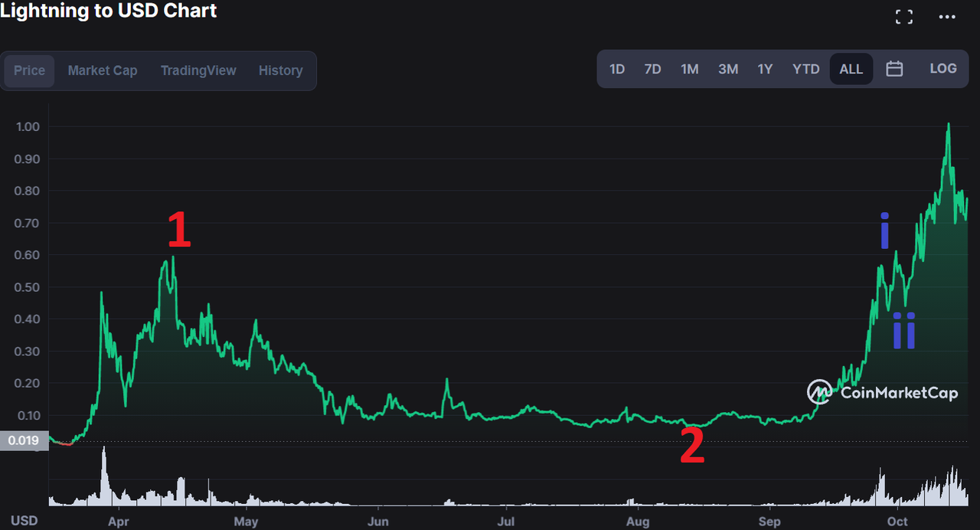Set chart range to 7D
Viewport: 980px width, 530px height.
click(652, 69)
